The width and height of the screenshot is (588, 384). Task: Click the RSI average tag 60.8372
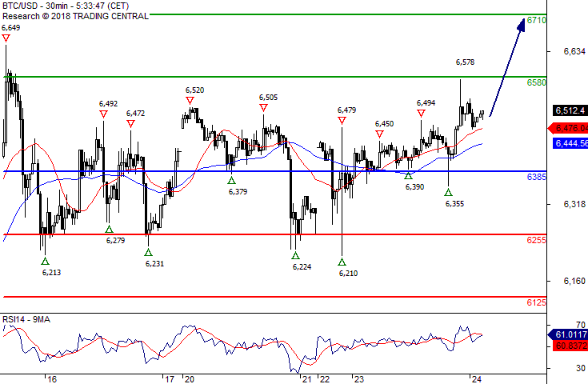click(x=570, y=346)
